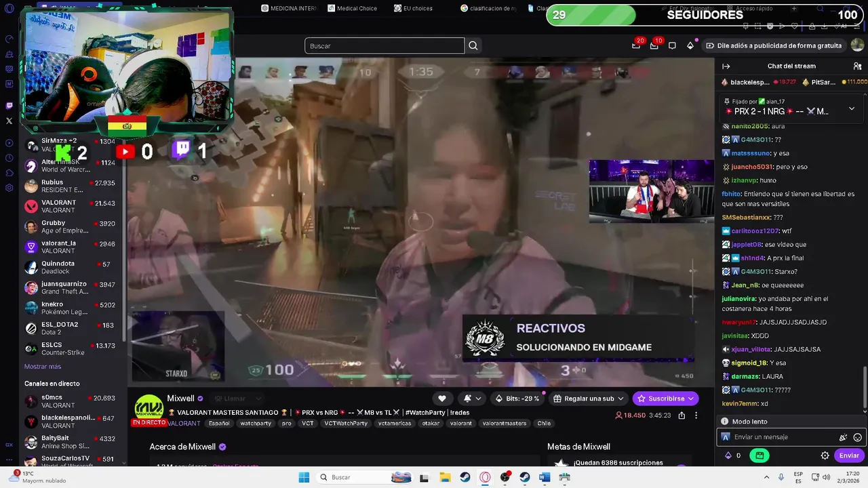Open the inbox notifications icon with badge 10
868x488 pixels.
(654, 45)
